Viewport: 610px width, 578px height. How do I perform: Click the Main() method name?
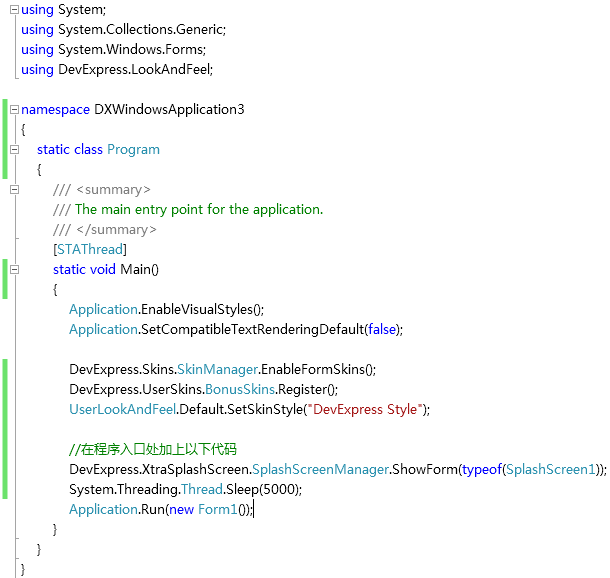point(139,270)
